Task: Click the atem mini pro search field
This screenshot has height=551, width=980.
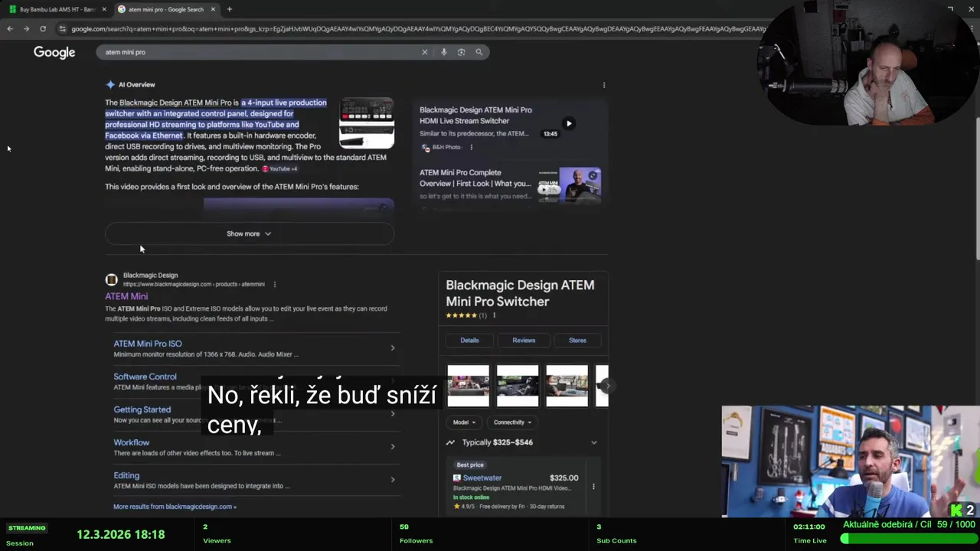Action: coord(260,52)
